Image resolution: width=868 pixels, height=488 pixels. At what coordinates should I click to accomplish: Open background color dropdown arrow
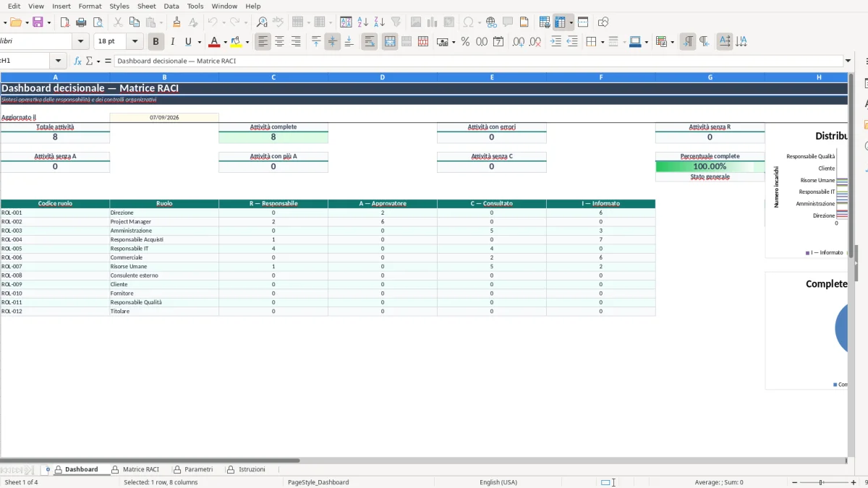click(247, 42)
